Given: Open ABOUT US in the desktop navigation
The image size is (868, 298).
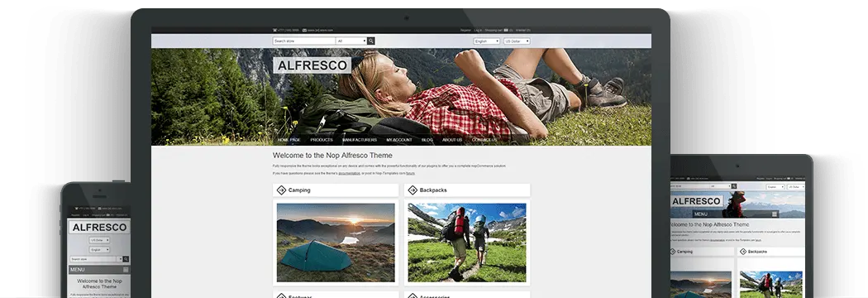Looking at the screenshot, I should [x=451, y=140].
